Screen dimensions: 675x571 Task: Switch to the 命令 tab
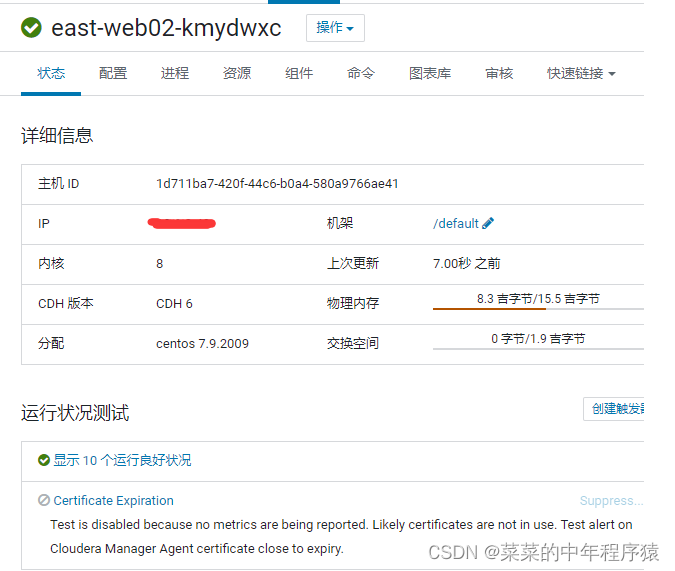[x=361, y=73]
